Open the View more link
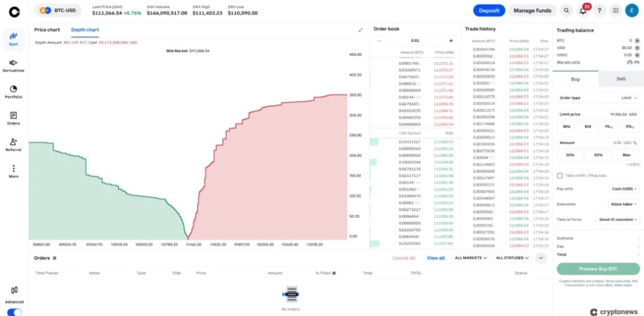Viewport: 644px width, 316px height. click(x=623, y=285)
